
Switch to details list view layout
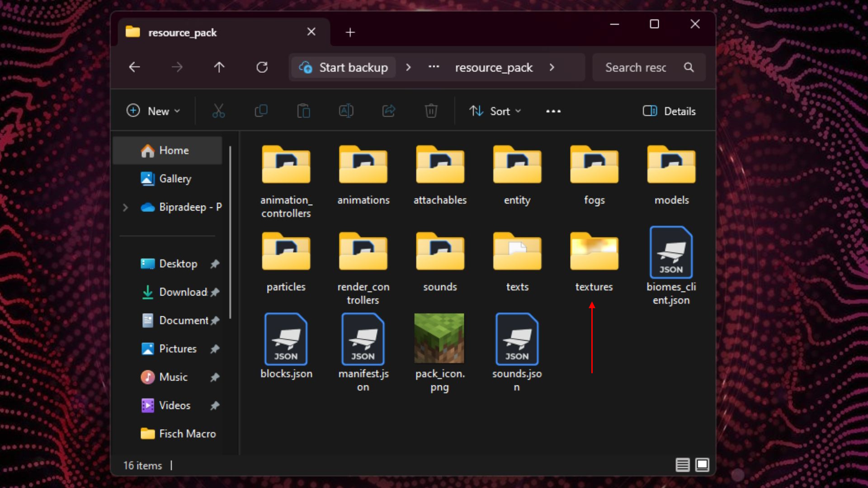click(682, 465)
